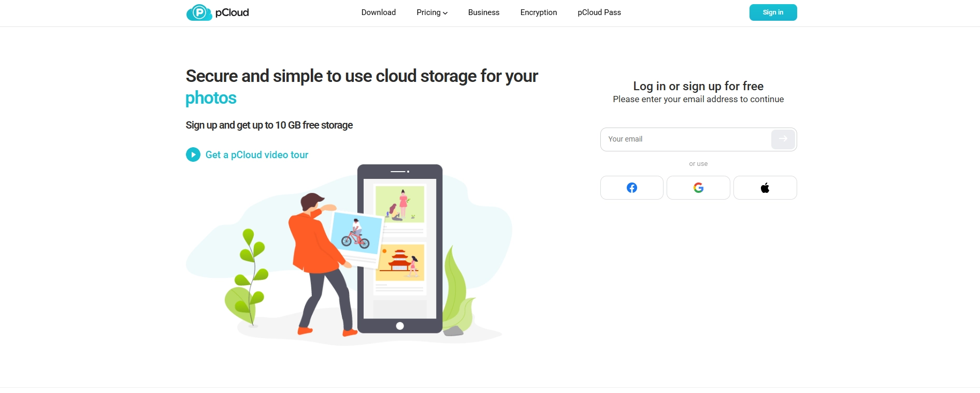
Task: Continue with Google login
Action: (x=698, y=188)
